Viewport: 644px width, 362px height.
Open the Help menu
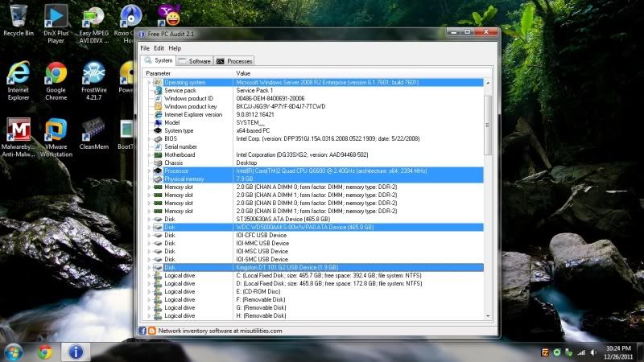[175, 48]
